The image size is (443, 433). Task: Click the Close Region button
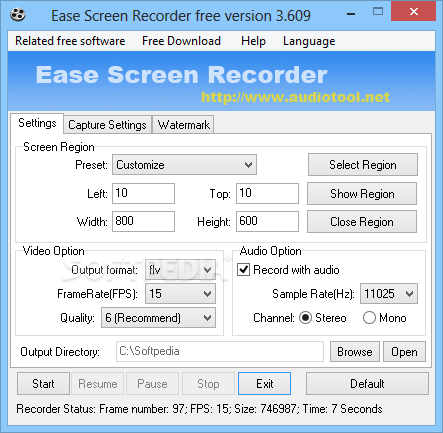[x=362, y=222]
